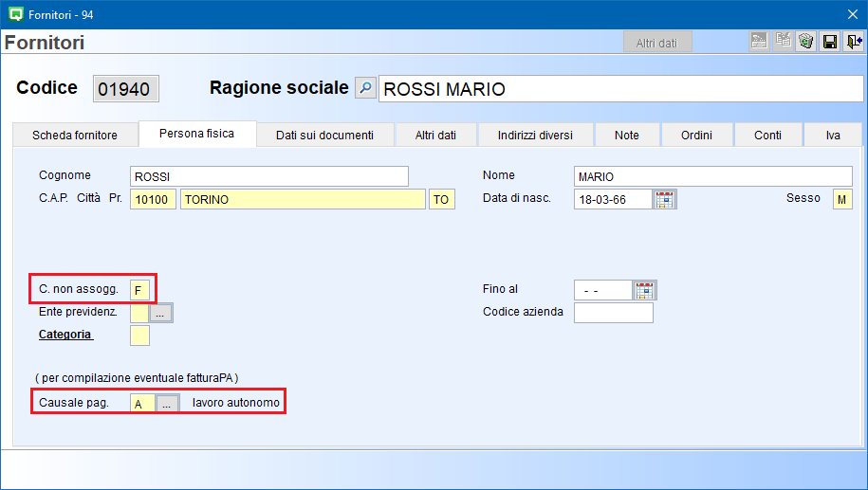This screenshot has width=868, height=490.
Task: Open the Data di nasc. calendar picker
Action: 666,199
